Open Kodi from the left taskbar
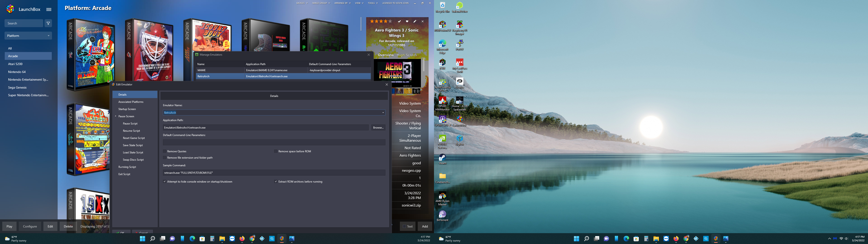Image resolution: width=868 pixels, height=244 pixels. [262, 239]
